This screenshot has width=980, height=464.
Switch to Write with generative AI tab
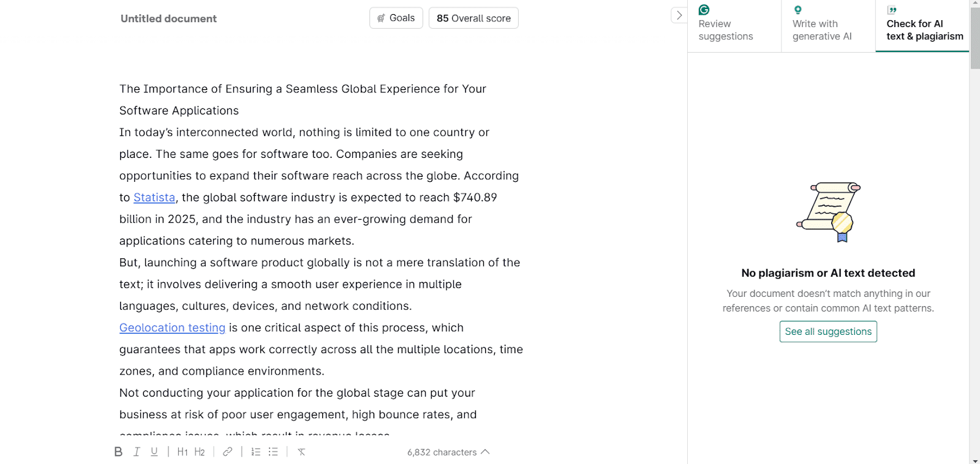[828, 26]
